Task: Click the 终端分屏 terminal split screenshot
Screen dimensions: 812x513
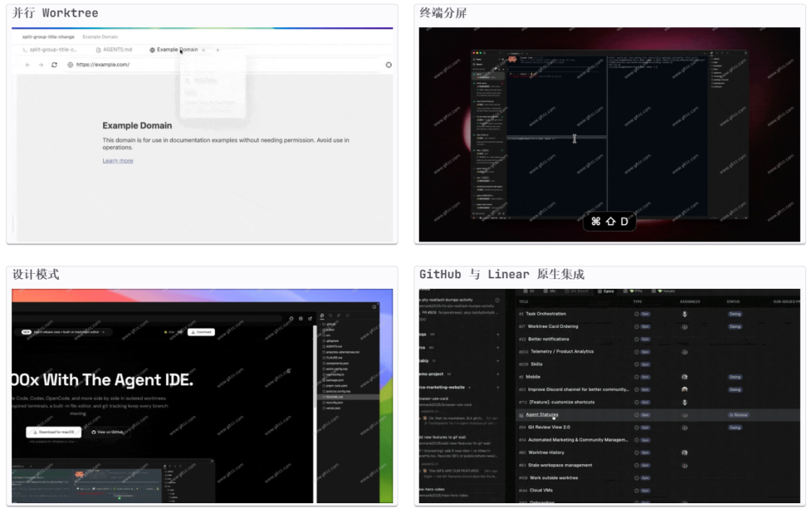Action: tap(610, 135)
